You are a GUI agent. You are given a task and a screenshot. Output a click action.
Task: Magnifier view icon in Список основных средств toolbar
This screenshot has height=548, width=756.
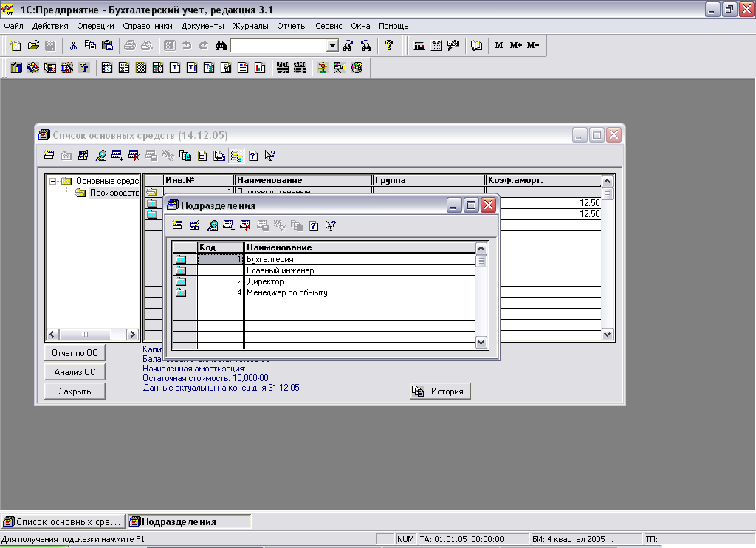[x=100, y=155]
